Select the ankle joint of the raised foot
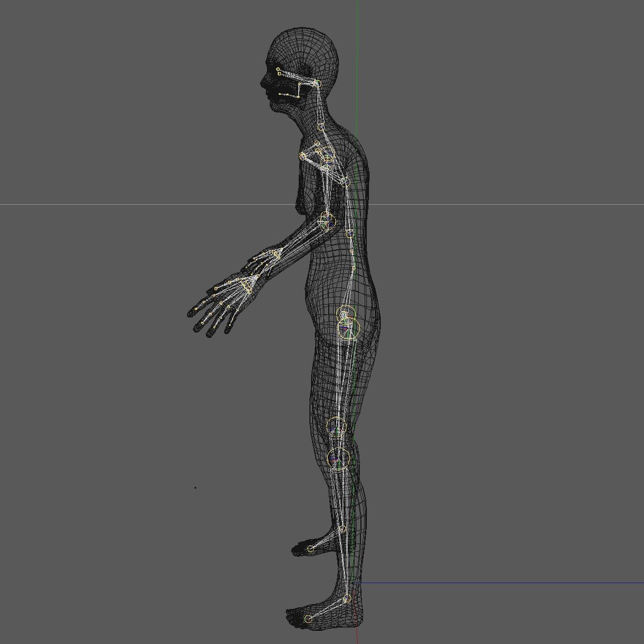Image resolution: width=644 pixels, height=644 pixels. point(342,530)
